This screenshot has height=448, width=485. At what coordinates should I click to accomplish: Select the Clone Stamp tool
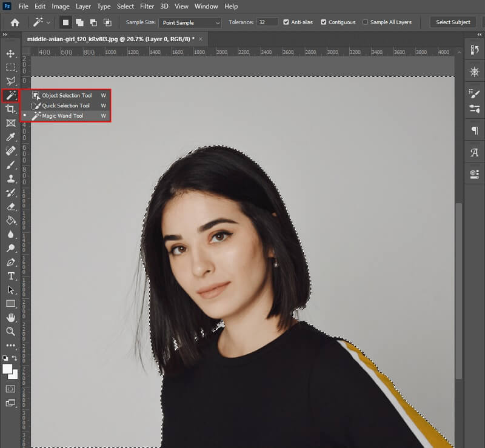pos(11,179)
